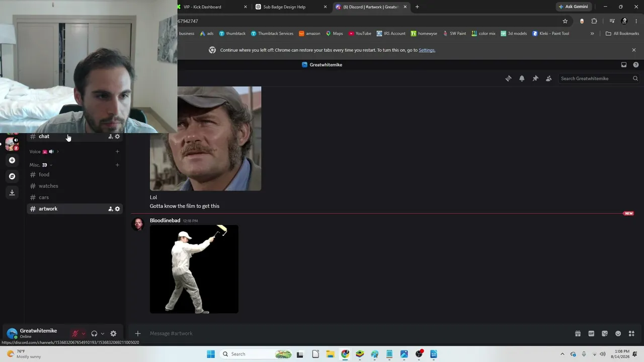Viewport: 644px width, 362px height.
Task: Open Discover servers compass icon
Action: coord(12,176)
